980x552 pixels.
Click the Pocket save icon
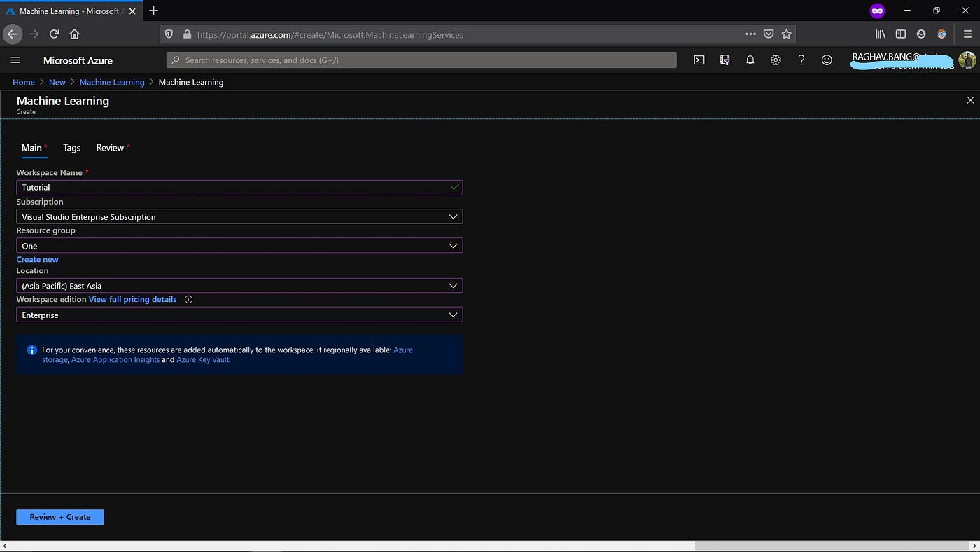pos(769,34)
